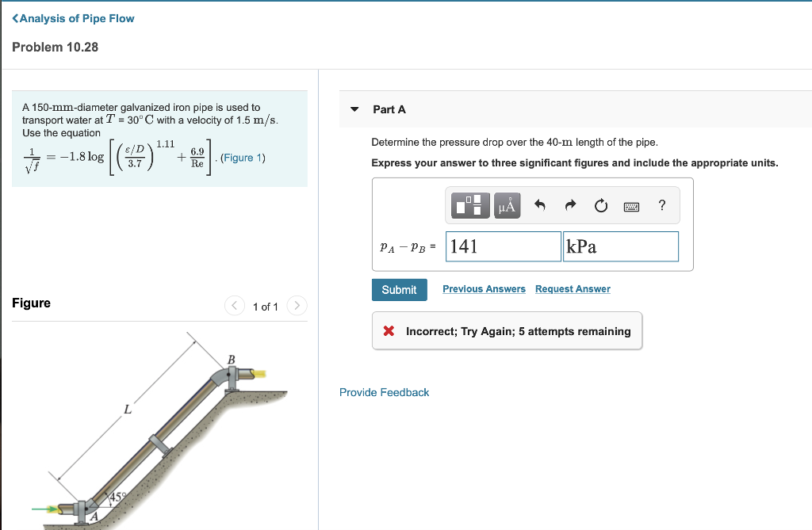Viewport: 812px width, 530px height.
Task: Click the redo arrow in the answer toolbar
Action: (x=569, y=205)
